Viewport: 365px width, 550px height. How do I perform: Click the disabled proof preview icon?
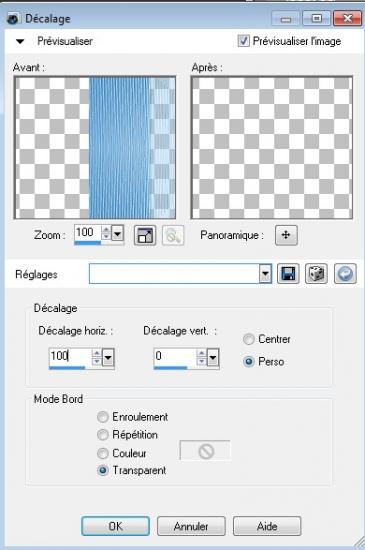173,236
